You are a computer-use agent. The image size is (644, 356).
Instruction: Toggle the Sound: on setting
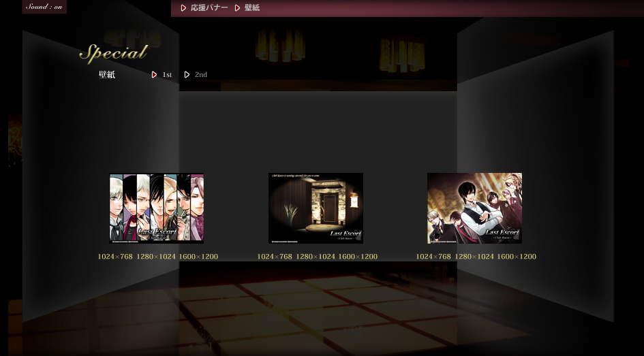pyautogui.click(x=44, y=7)
